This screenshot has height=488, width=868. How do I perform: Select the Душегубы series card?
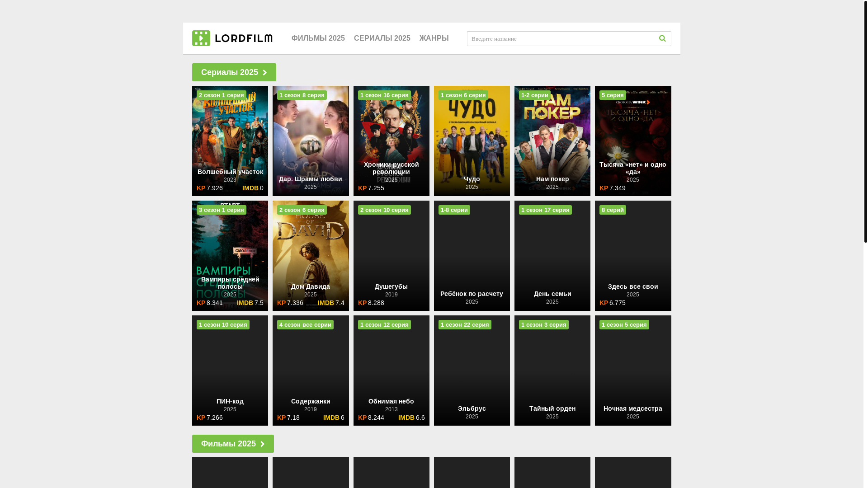pos(392,256)
